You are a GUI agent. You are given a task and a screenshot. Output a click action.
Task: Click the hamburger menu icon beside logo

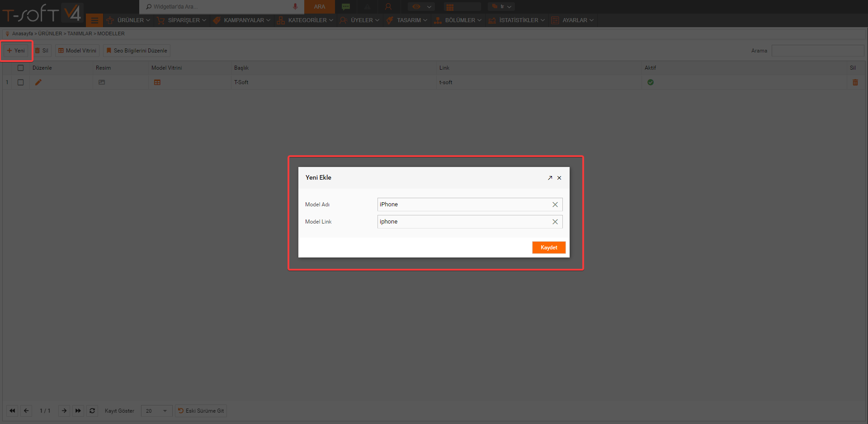coord(94,20)
